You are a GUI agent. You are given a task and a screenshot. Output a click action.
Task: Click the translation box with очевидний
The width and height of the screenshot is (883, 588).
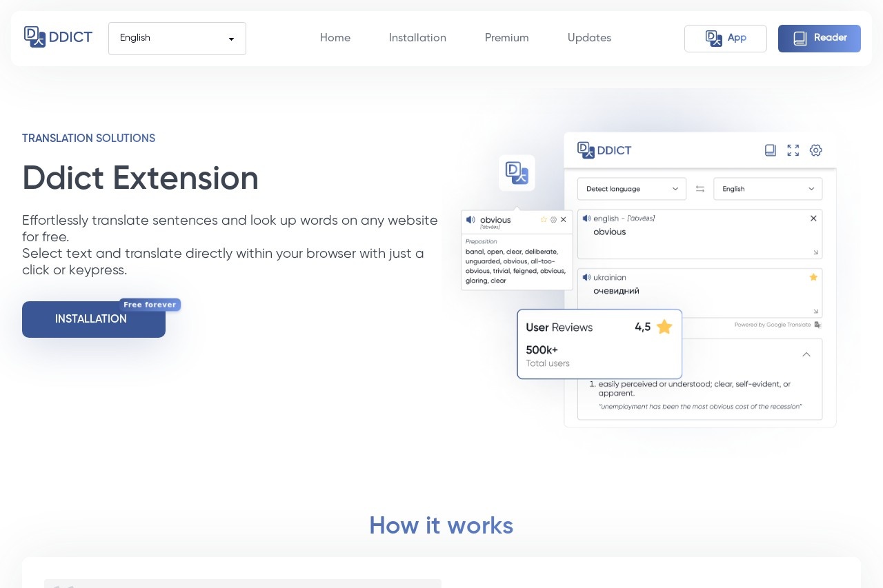(x=700, y=293)
